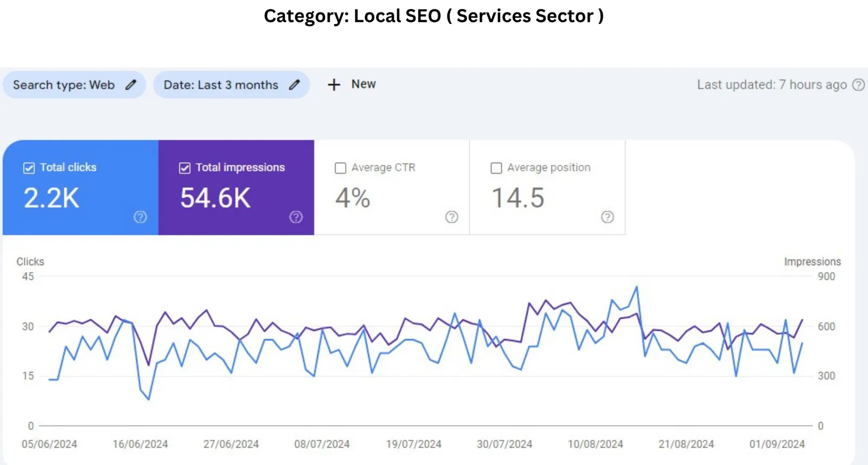Click the plus icon to add filter
The height and width of the screenshot is (465, 868).
coord(334,85)
